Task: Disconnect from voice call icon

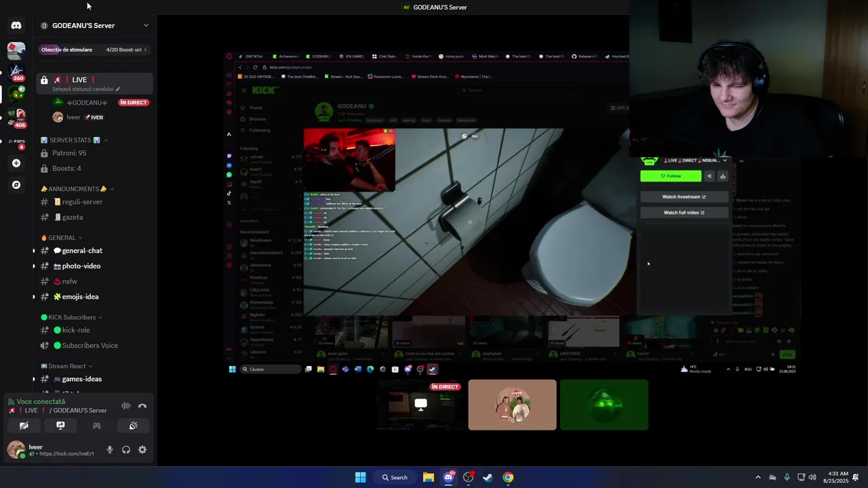Action: 142,406
